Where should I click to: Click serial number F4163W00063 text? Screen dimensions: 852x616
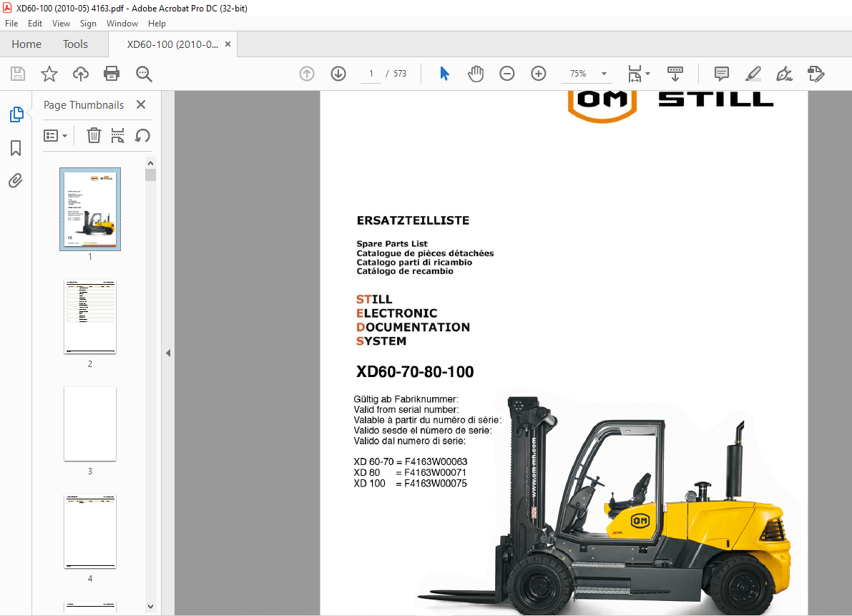(436, 461)
